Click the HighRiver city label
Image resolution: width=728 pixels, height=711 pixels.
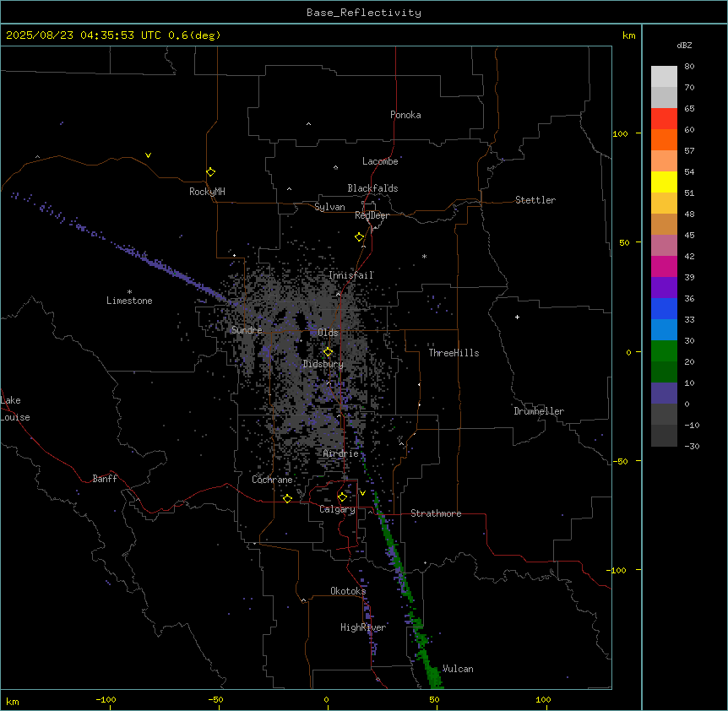click(x=363, y=627)
